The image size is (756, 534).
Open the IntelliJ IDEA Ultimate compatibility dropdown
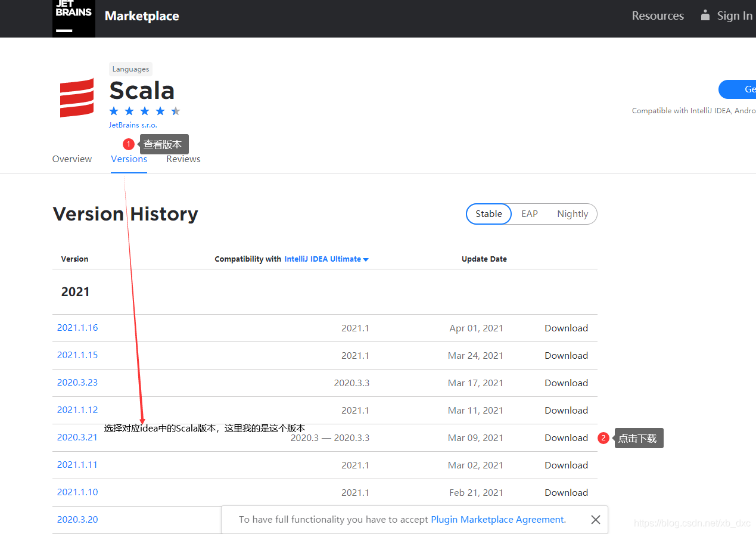[x=326, y=259]
